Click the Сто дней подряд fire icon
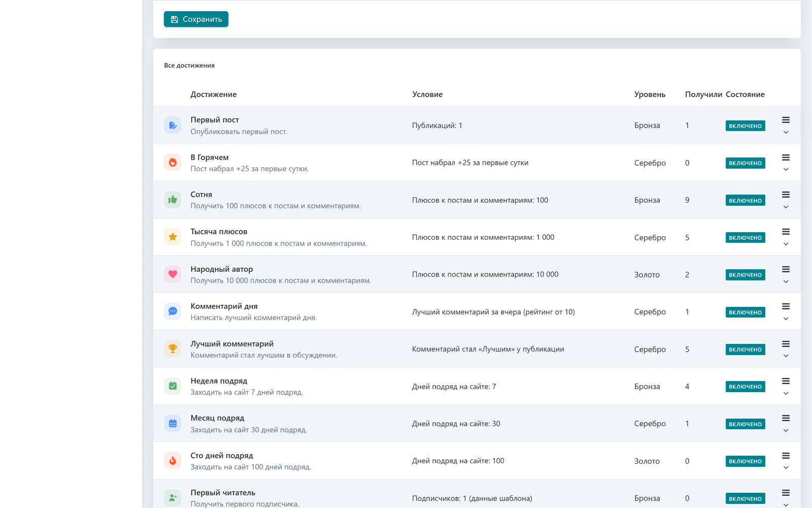 (173, 461)
